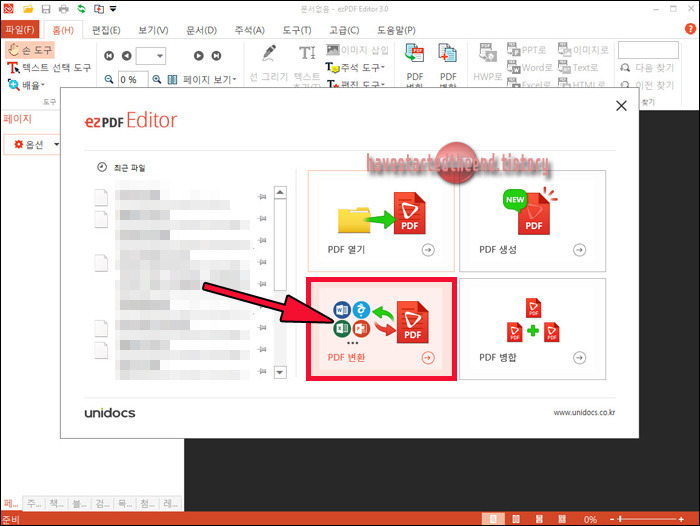Viewport: 700px width, 526px height.
Task: Click the PPT로 convert button
Action: pyautogui.click(x=527, y=50)
